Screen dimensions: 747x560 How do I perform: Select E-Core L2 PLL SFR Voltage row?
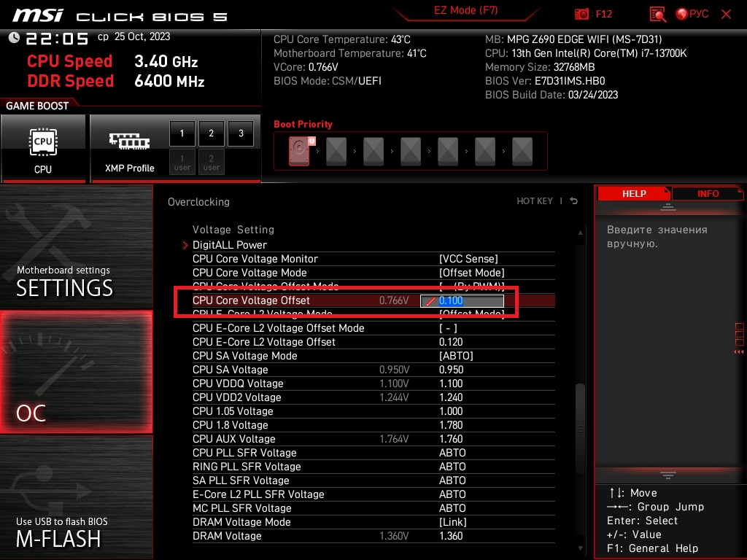(373, 494)
